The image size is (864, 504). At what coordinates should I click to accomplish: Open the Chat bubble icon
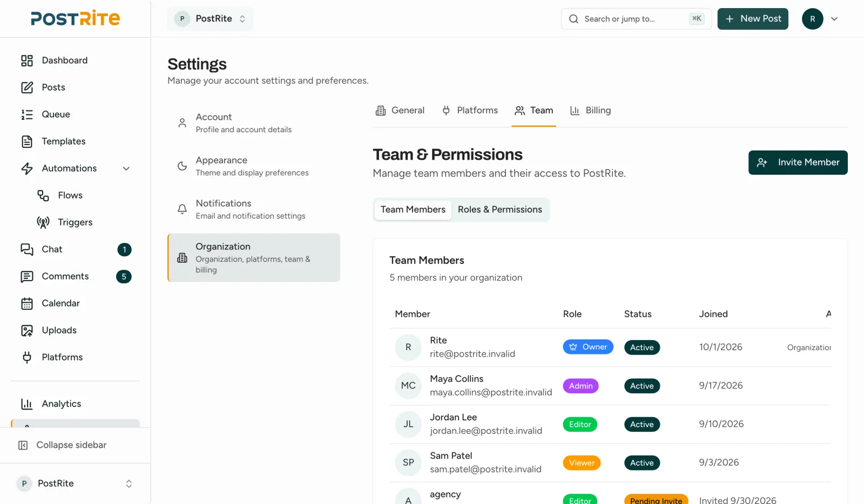tap(27, 249)
